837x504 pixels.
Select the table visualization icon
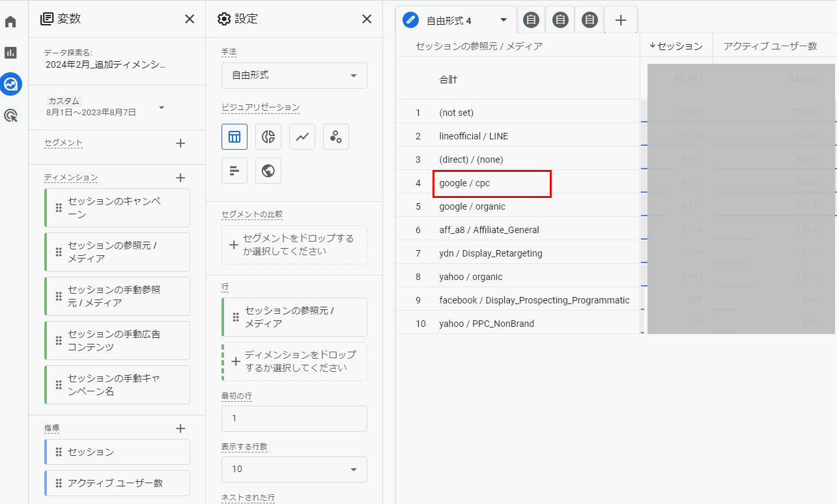pos(234,137)
